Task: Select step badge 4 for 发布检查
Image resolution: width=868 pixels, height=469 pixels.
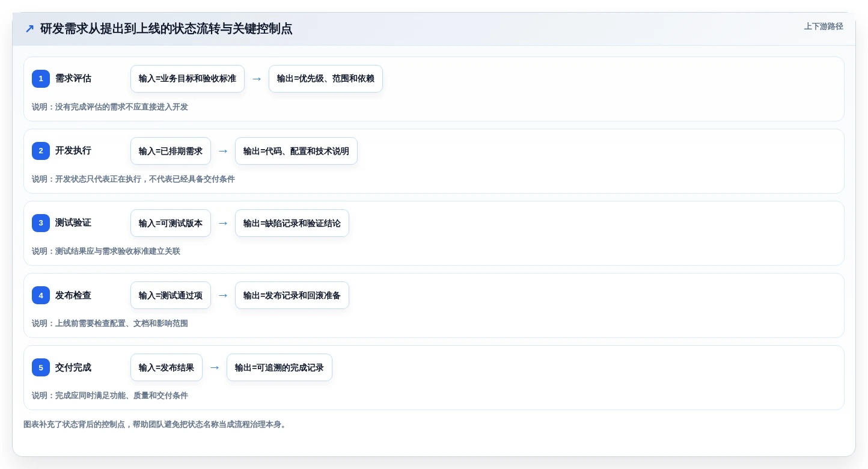Action: 41,295
